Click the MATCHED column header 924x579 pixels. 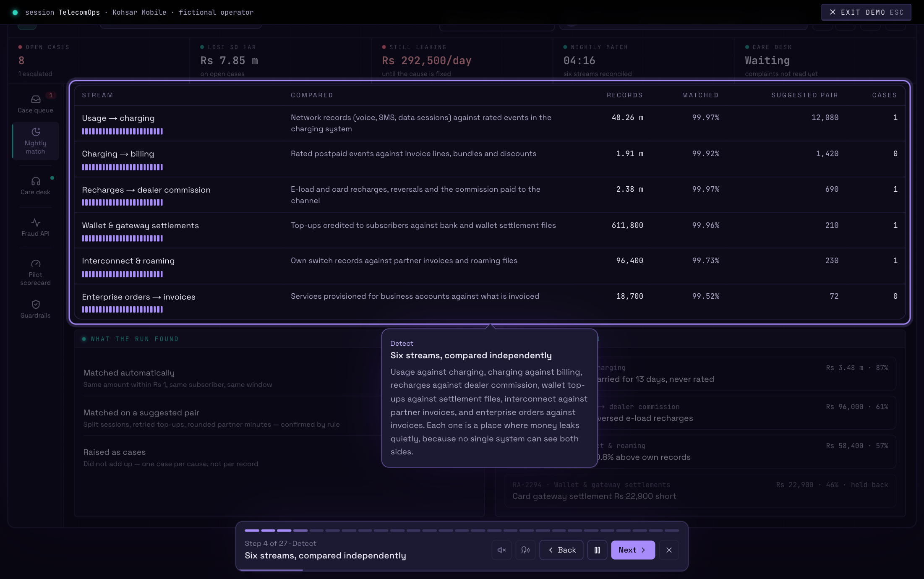click(700, 95)
